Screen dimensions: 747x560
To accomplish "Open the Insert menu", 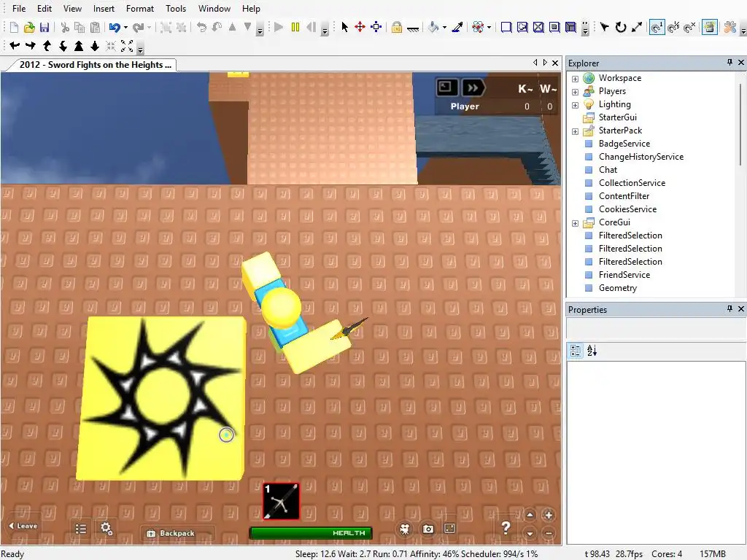I will [x=104, y=9].
